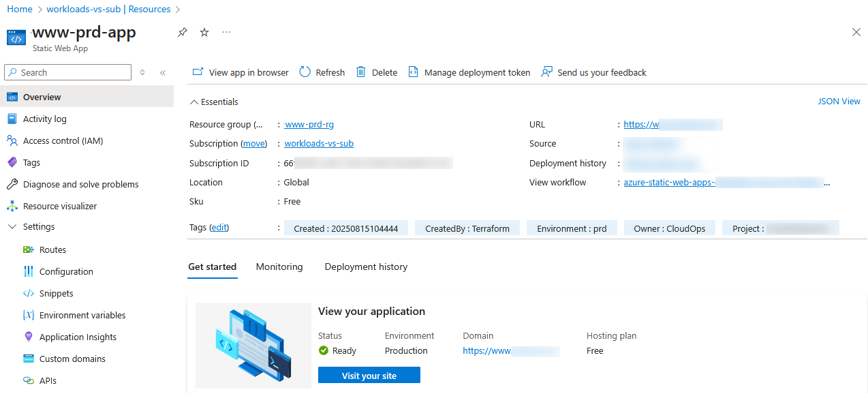Switch to the Deployment history tab
The width and height of the screenshot is (868, 394).
tap(366, 267)
